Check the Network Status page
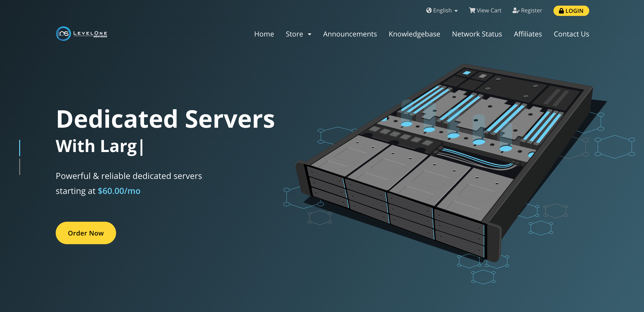The height and width of the screenshot is (312, 644). click(477, 34)
